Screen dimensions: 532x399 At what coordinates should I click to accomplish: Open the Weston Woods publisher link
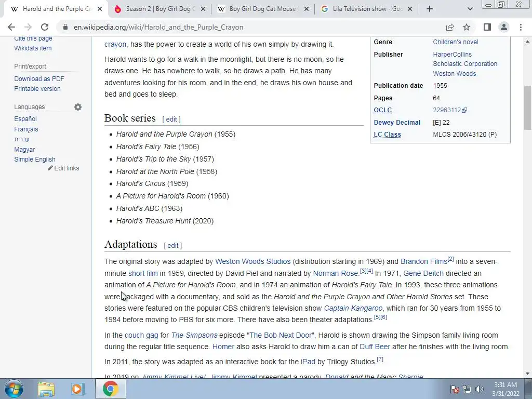click(455, 74)
